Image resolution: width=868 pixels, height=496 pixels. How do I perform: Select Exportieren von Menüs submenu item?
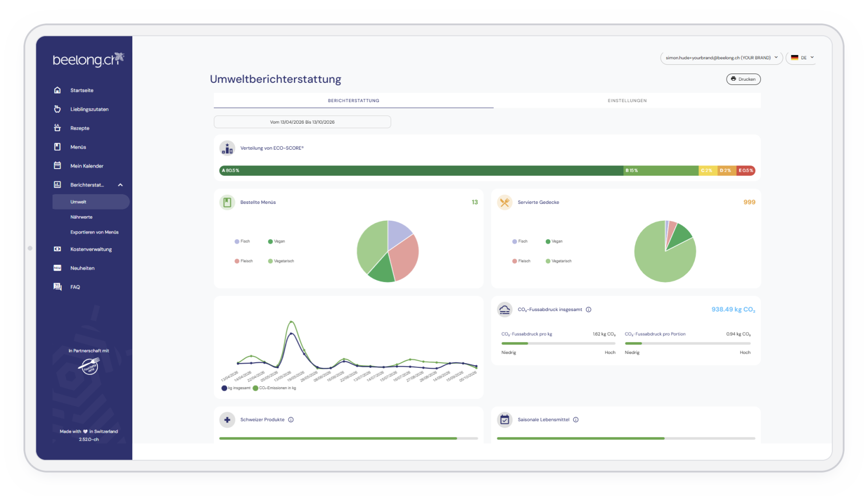[x=94, y=232]
